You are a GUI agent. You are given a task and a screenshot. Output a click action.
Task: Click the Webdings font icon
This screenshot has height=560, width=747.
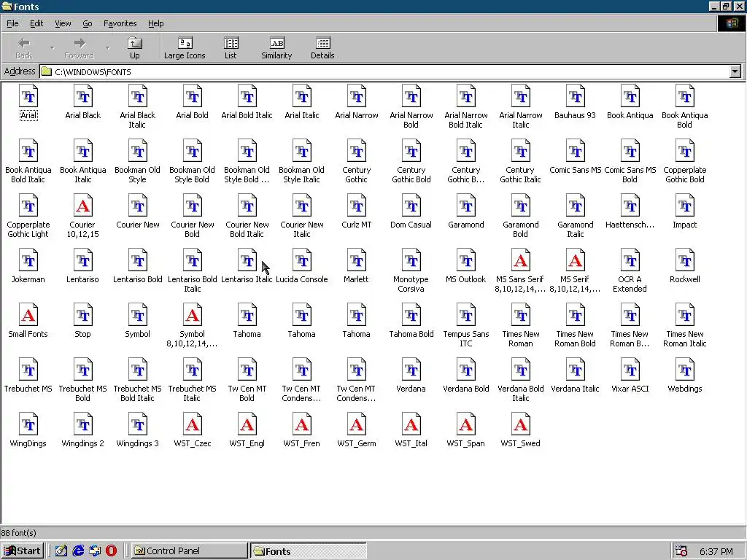[684, 370]
